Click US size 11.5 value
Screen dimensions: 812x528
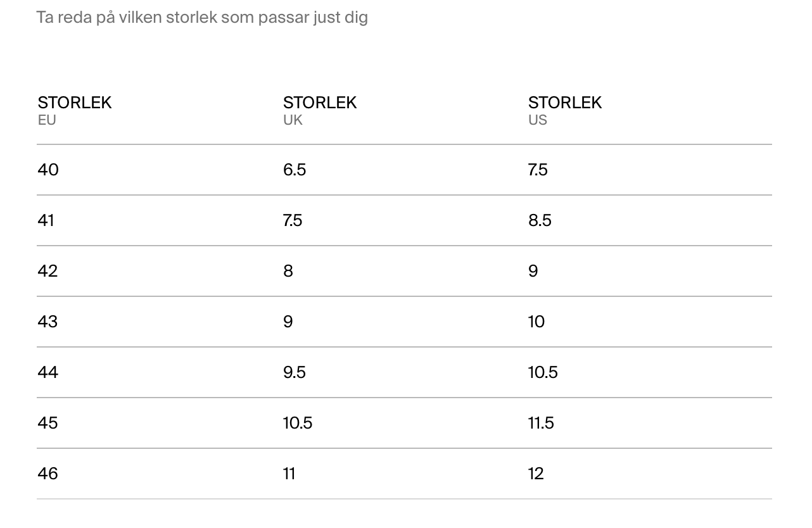[x=542, y=423]
